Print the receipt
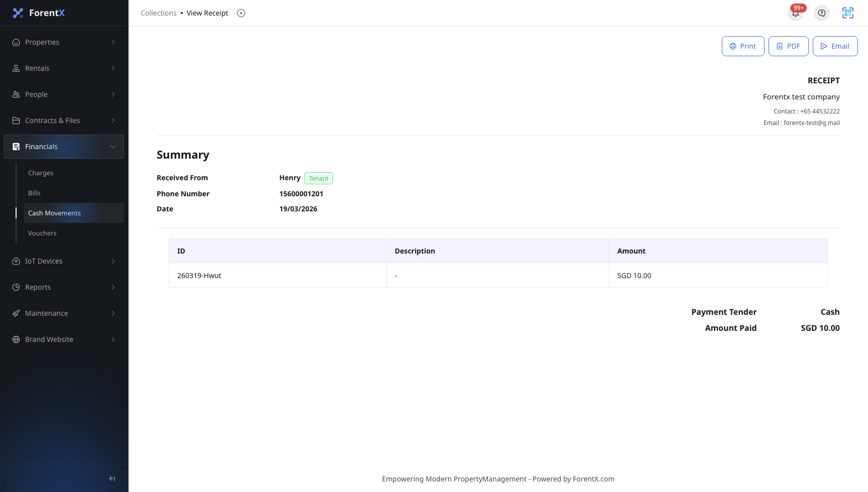 (743, 46)
